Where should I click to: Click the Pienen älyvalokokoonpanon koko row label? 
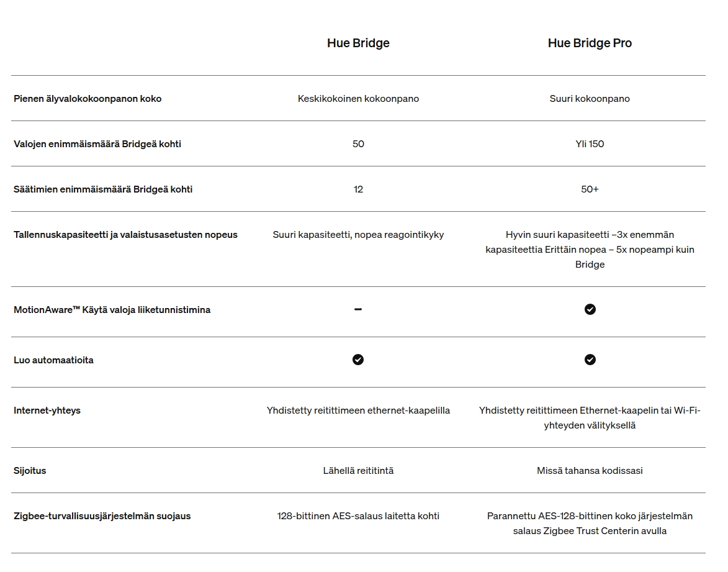(88, 99)
